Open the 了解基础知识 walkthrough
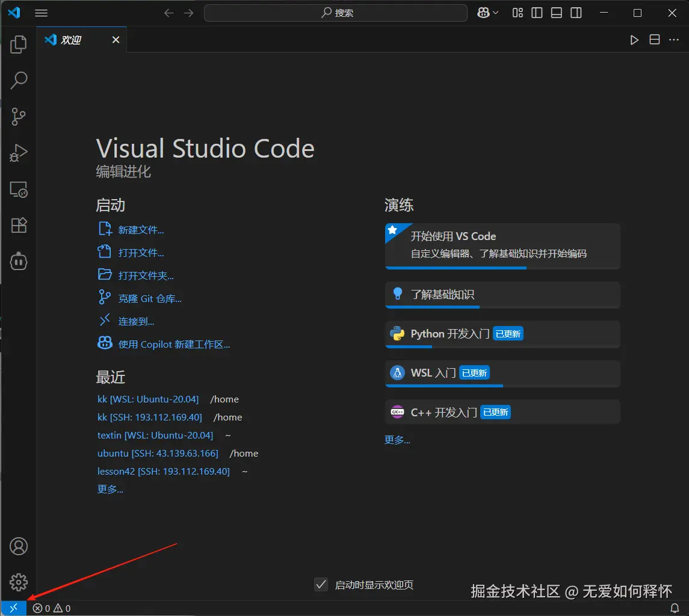The width and height of the screenshot is (689, 616). pos(502,295)
